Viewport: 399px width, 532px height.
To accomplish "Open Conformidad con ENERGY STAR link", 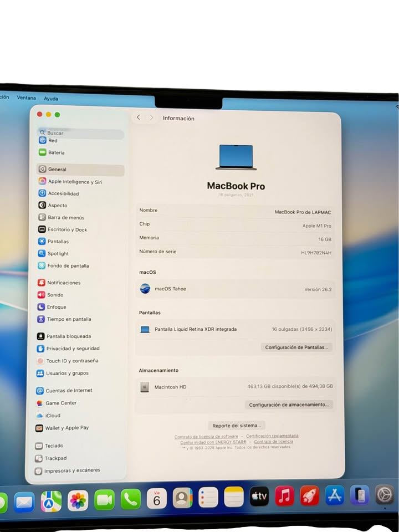I will click(213, 442).
